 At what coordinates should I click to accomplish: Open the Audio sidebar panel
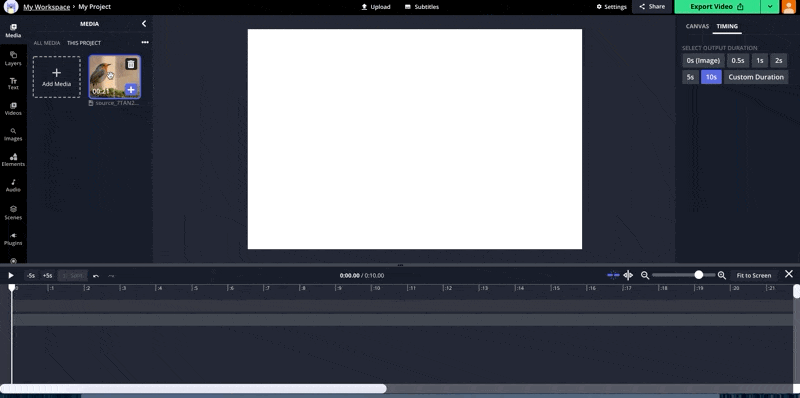13,185
